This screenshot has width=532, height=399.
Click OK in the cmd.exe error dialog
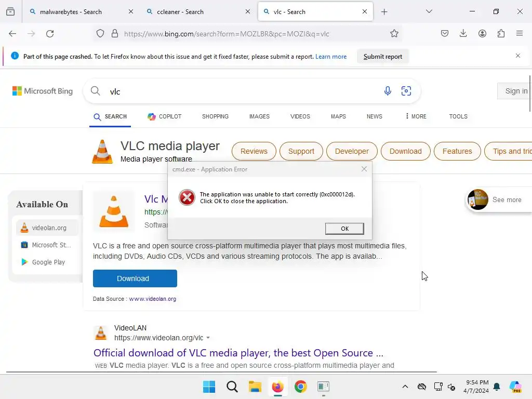point(344,229)
